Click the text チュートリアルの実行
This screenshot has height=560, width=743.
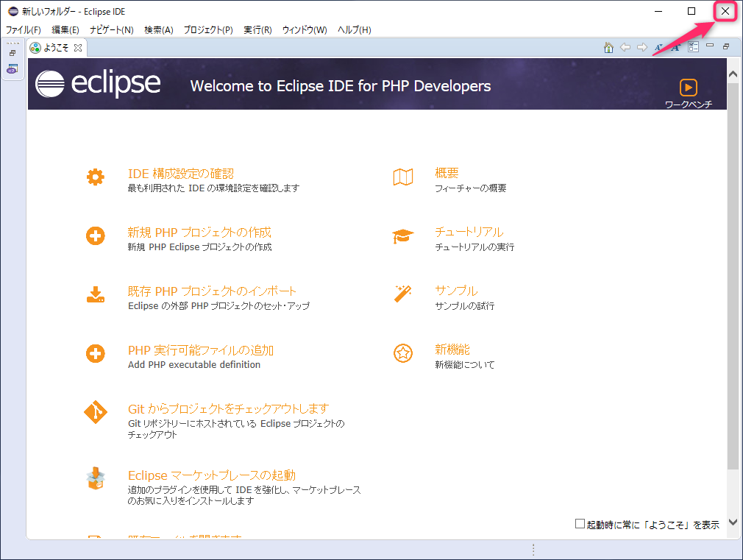pyautogui.click(x=474, y=247)
